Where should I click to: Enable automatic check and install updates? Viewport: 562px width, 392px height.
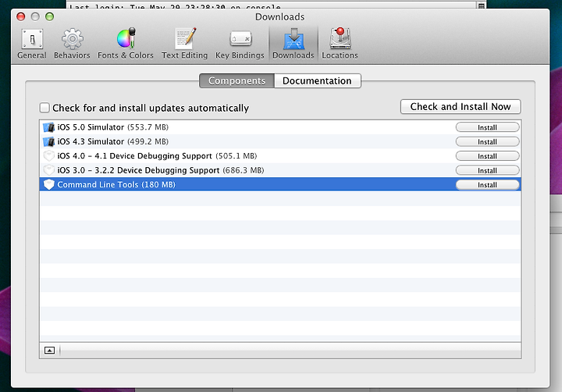(x=44, y=108)
